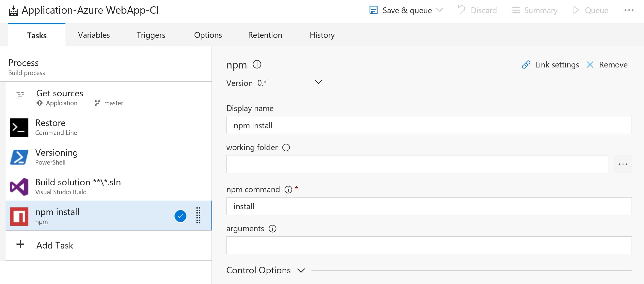
Task: Switch to the Variables tab
Action: click(x=94, y=35)
